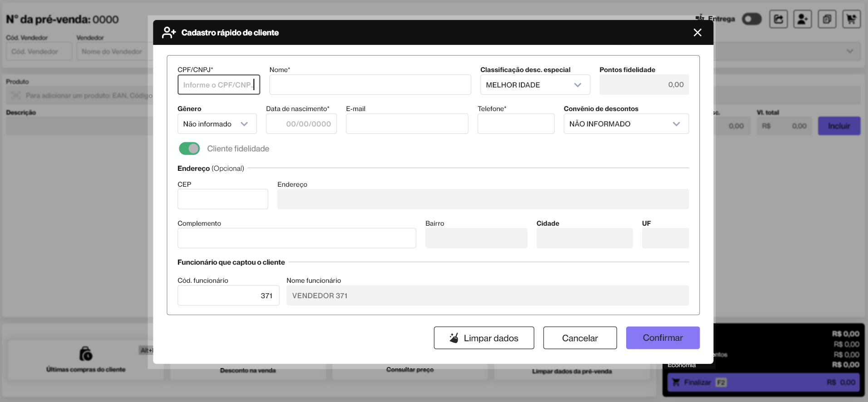Viewport: 868px width, 402px height.
Task: Disable the Cliente fidelidade toggle
Action: pyautogui.click(x=189, y=149)
